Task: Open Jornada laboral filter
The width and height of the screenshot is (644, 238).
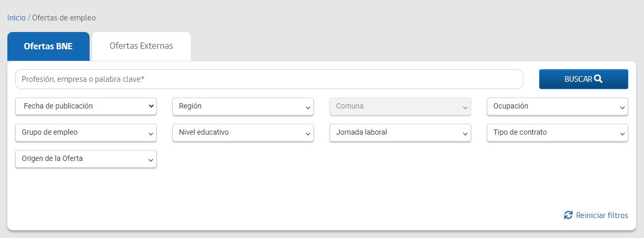Action: pyautogui.click(x=400, y=133)
